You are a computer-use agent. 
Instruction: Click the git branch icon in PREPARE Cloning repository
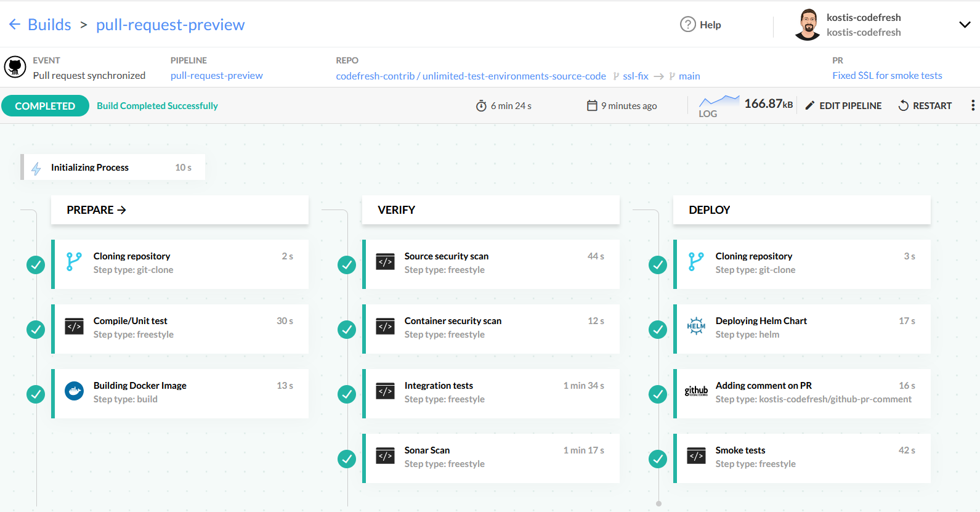(74, 262)
